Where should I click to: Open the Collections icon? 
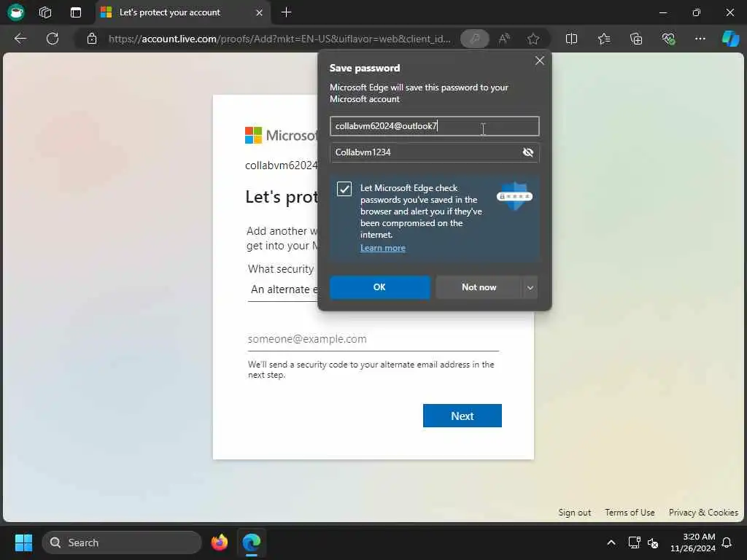click(636, 39)
